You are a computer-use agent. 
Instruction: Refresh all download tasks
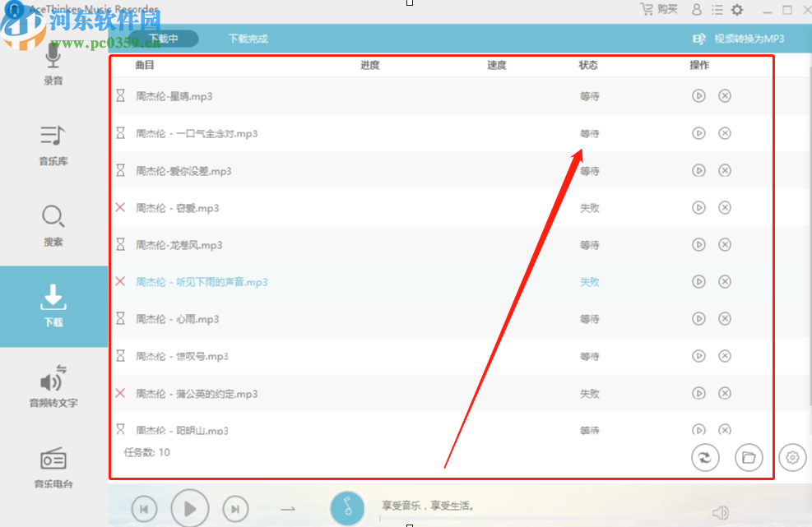(x=705, y=457)
